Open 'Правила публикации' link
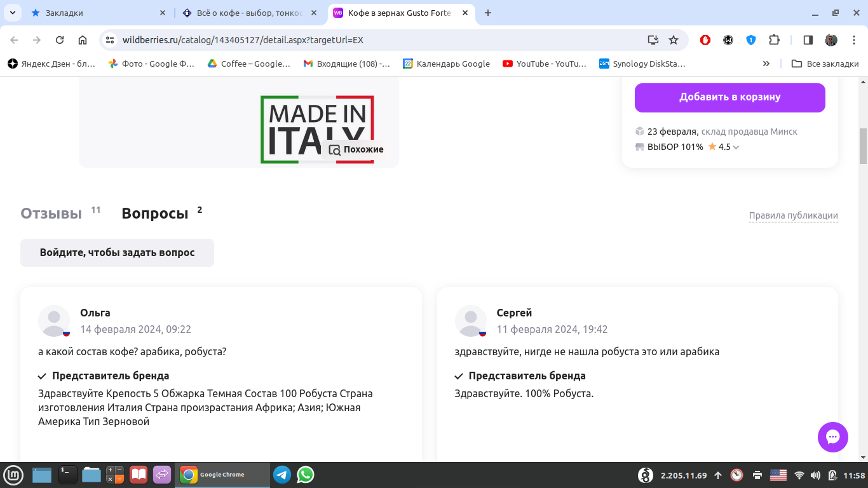Viewport: 868px width, 488px height. pos(794,215)
